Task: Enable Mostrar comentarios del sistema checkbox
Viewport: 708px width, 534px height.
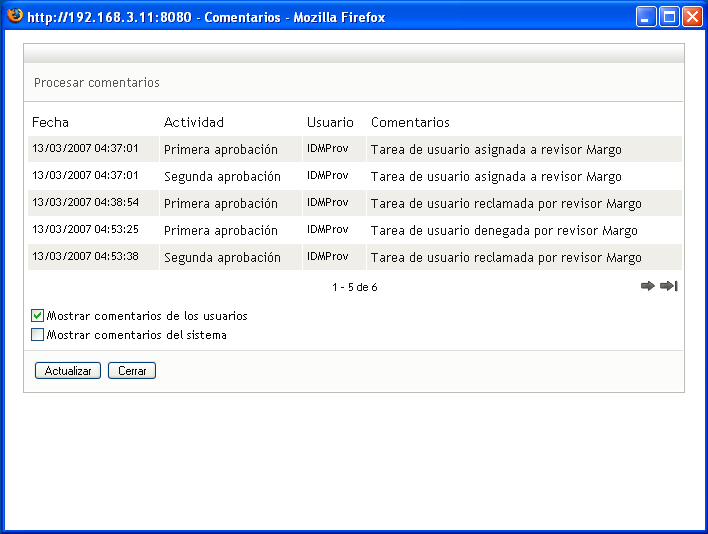Action: [37, 334]
